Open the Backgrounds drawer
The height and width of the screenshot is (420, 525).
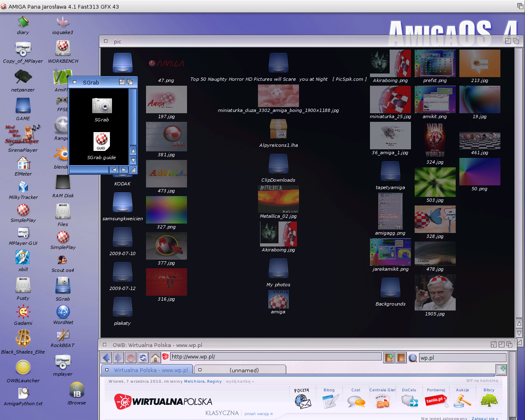coord(390,288)
